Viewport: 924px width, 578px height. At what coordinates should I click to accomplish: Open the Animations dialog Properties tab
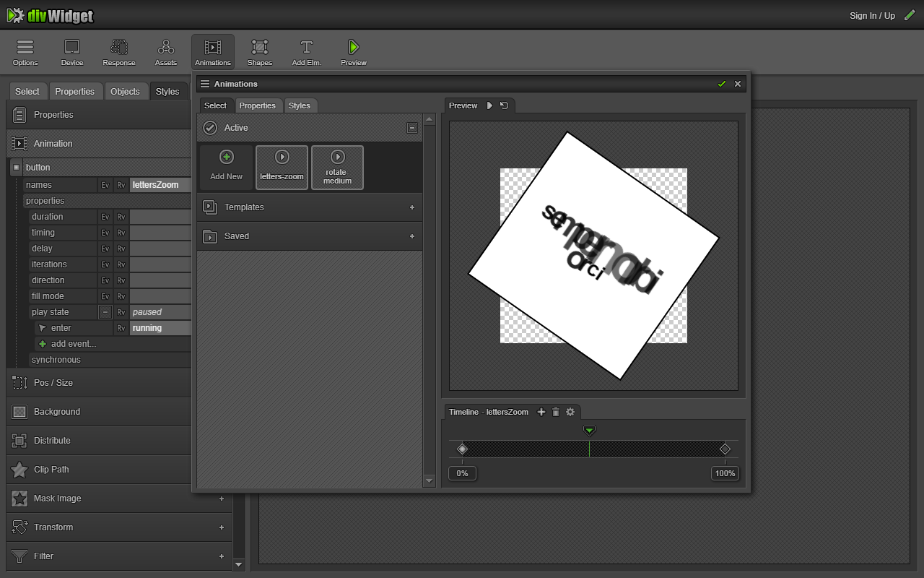258,105
